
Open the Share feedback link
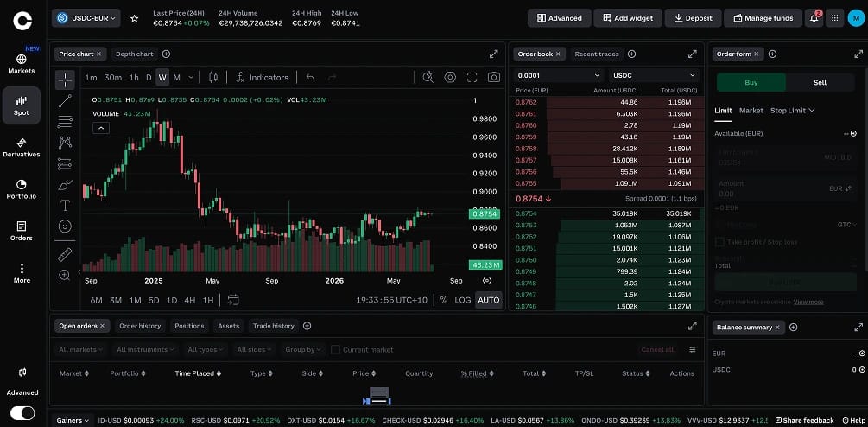(805, 420)
